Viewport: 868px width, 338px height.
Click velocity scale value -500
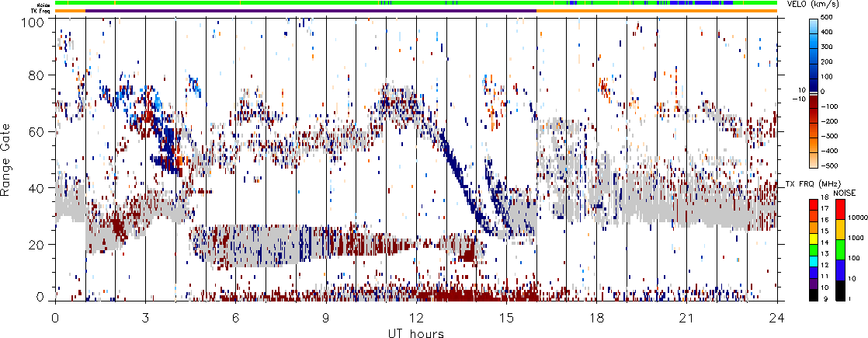[830, 166]
